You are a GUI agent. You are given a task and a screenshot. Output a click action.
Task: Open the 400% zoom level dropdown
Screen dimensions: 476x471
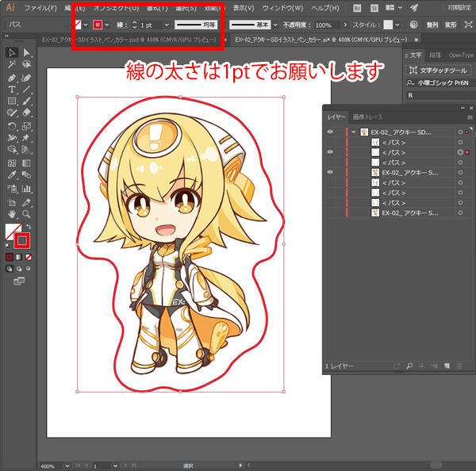(x=67, y=465)
